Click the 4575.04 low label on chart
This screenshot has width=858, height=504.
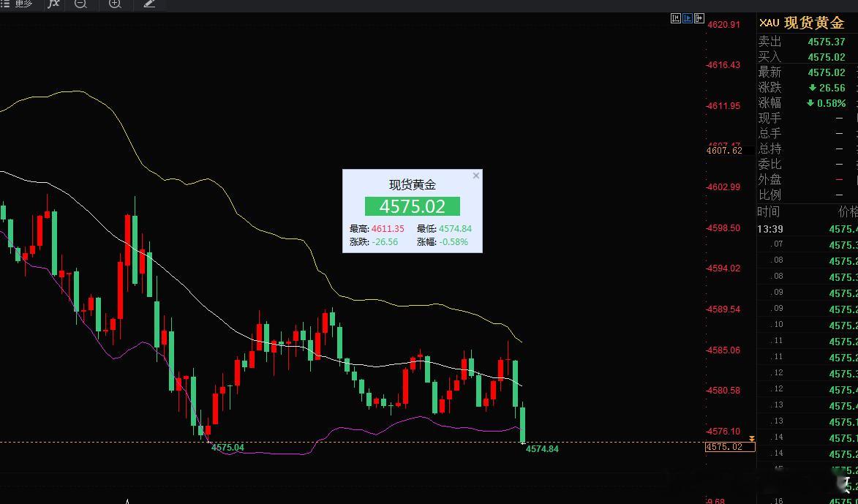[227, 448]
